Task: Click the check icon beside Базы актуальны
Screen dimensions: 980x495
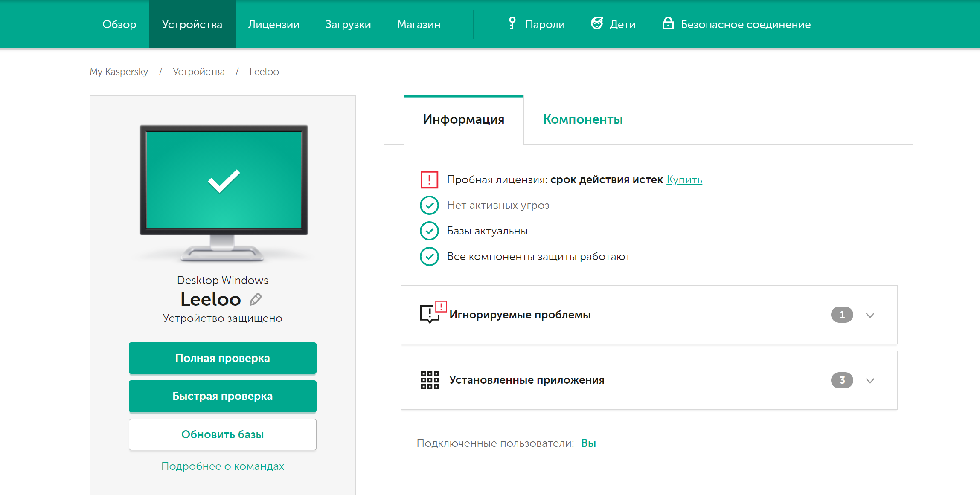Action: tap(429, 231)
